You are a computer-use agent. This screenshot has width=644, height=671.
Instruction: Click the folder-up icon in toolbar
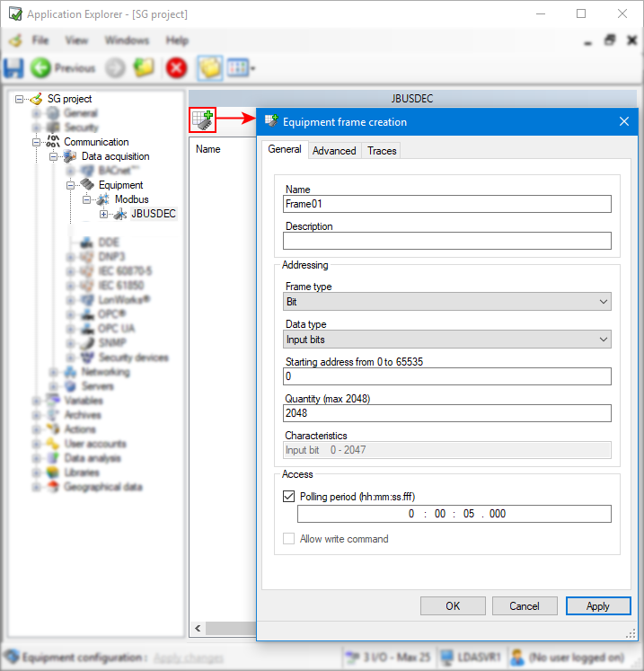pyautogui.click(x=144, y=68)
